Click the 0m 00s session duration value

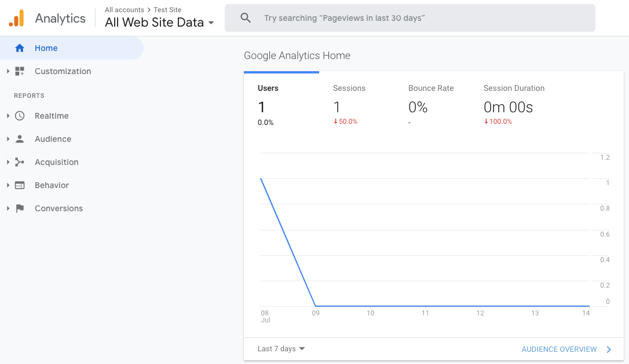pyautogui.click(x=509, y=107)
